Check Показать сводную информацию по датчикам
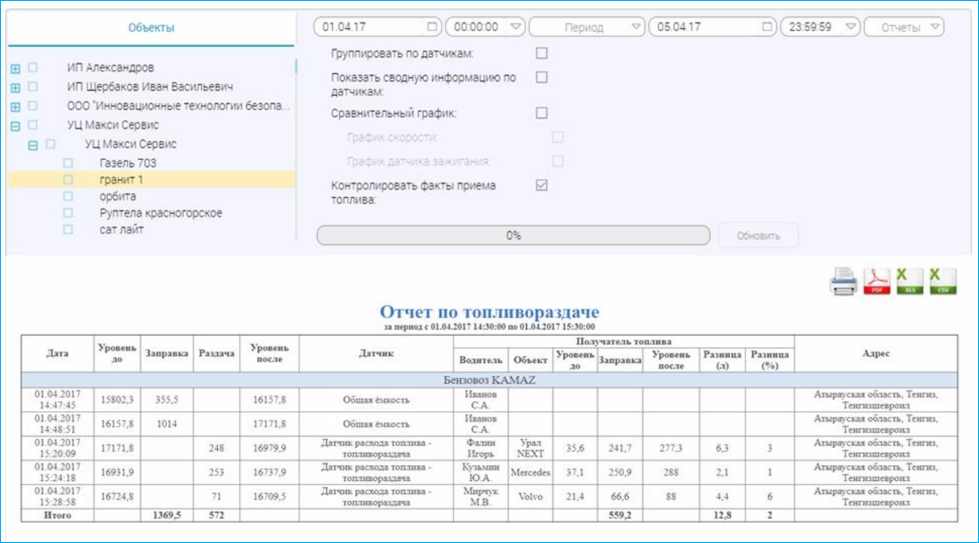979x543 pixels. (x=542, y=77)
